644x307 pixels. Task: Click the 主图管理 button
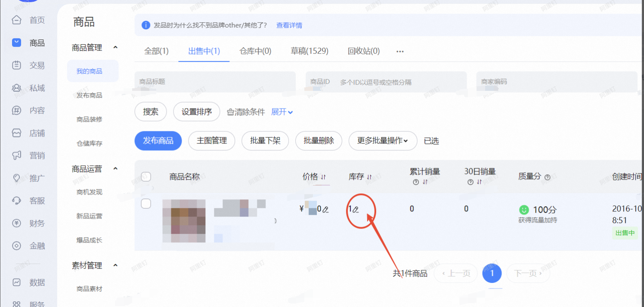212,141
